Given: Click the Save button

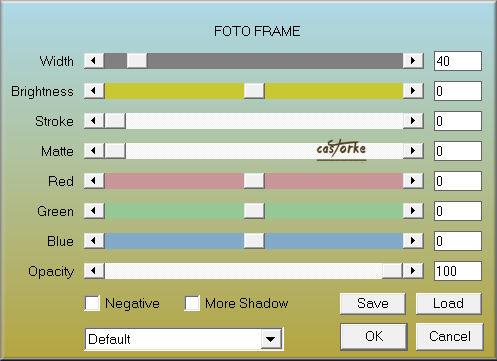Looking at the screenshot, I should point(373,303).
